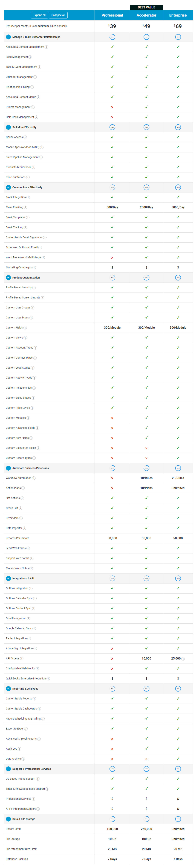
Task: Collapse the Reporting & Analytics section
Action: [8, 689]
